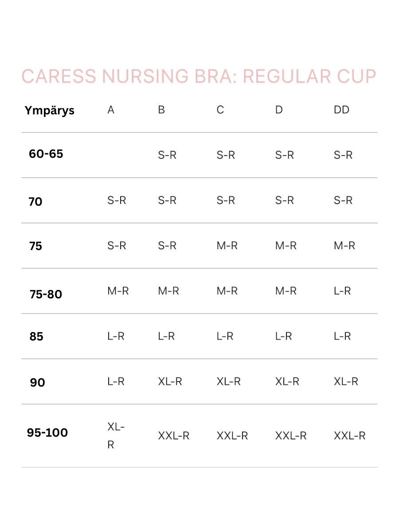The width and height of the screenshot is (399, 532).
Task: Click the Ympärys column header
Action: point(49,110)
